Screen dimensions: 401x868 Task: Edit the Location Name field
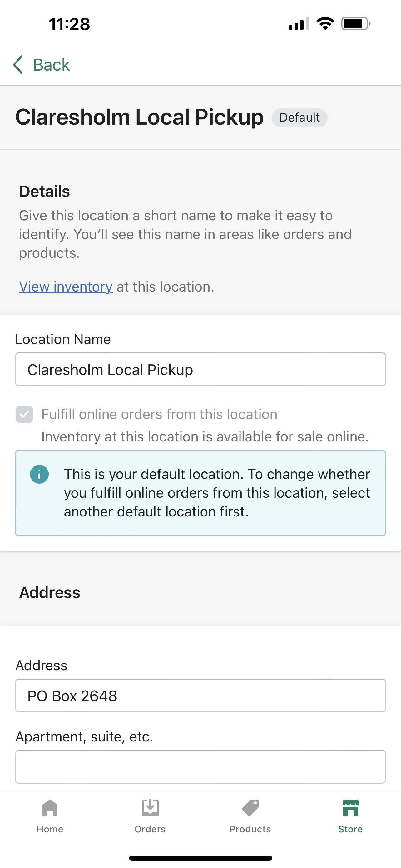point(200,370)
